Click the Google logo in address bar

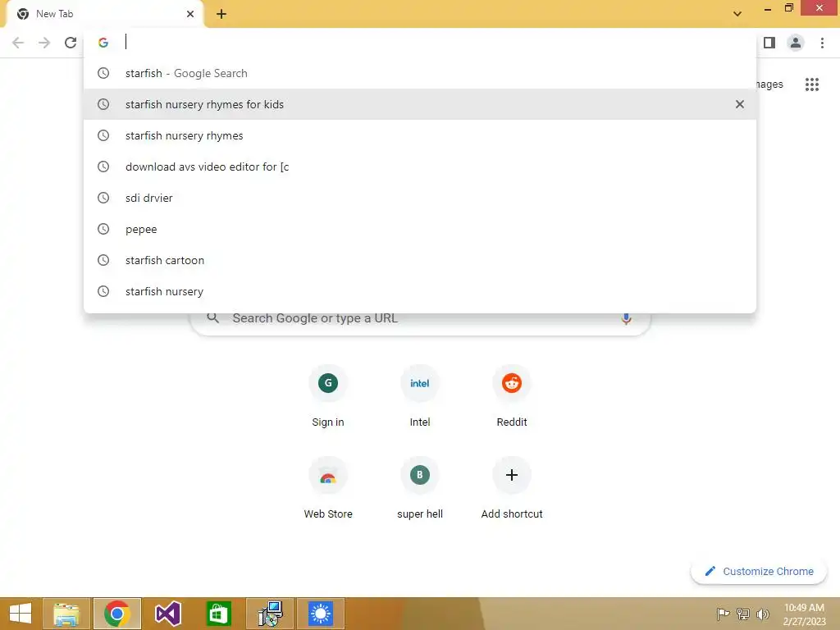[103, 43]
